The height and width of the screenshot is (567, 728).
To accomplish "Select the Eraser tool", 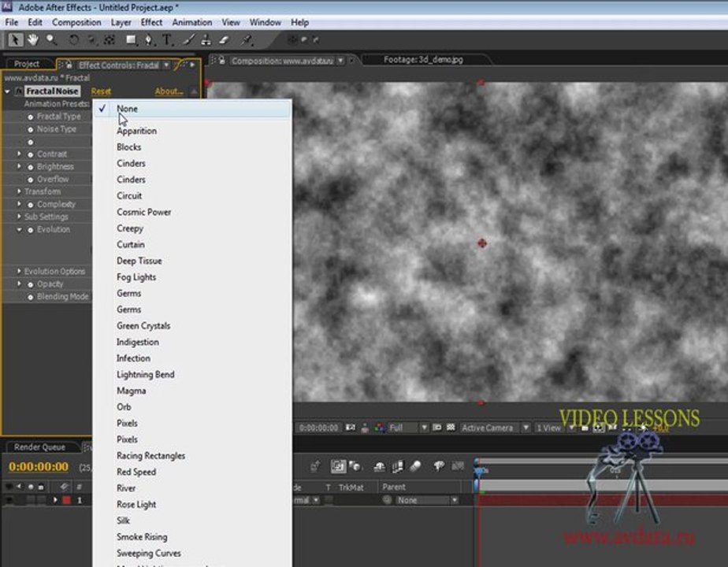I will [x=225, y=40].
